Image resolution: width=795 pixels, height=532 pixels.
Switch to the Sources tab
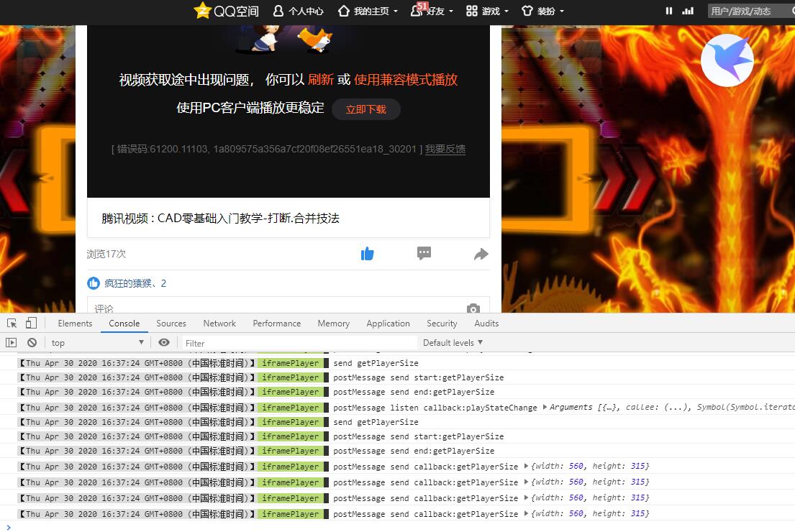click(171, 324)
